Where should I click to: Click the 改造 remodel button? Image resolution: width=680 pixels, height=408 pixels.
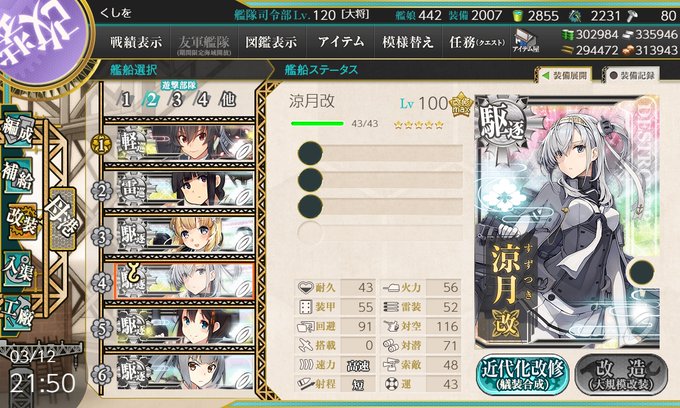click(x=621, y=374)
